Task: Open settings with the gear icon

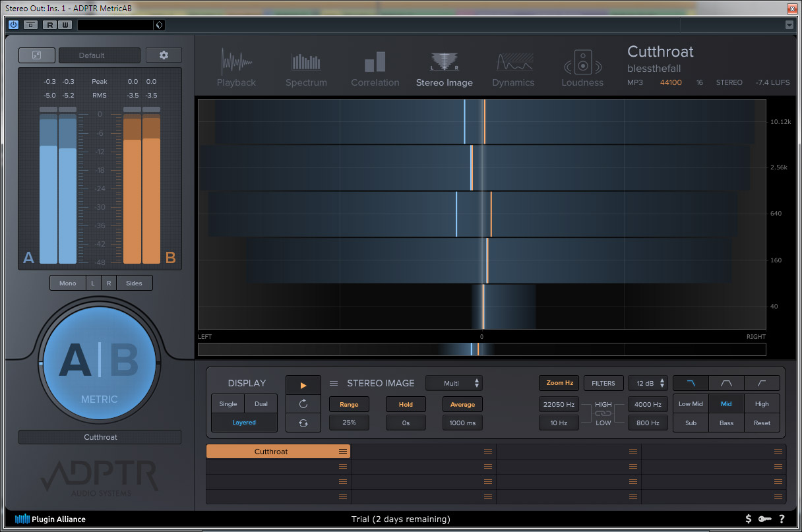Action: pos(164,55)
